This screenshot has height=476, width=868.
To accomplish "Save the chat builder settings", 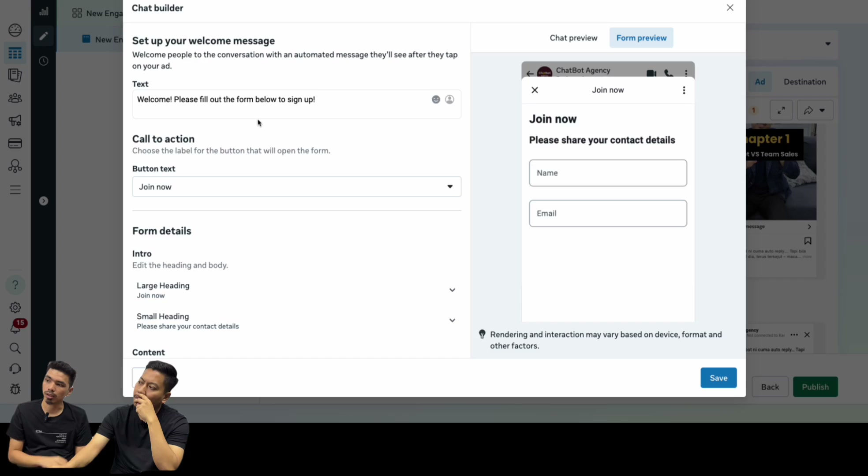I will tap(718, 378).
